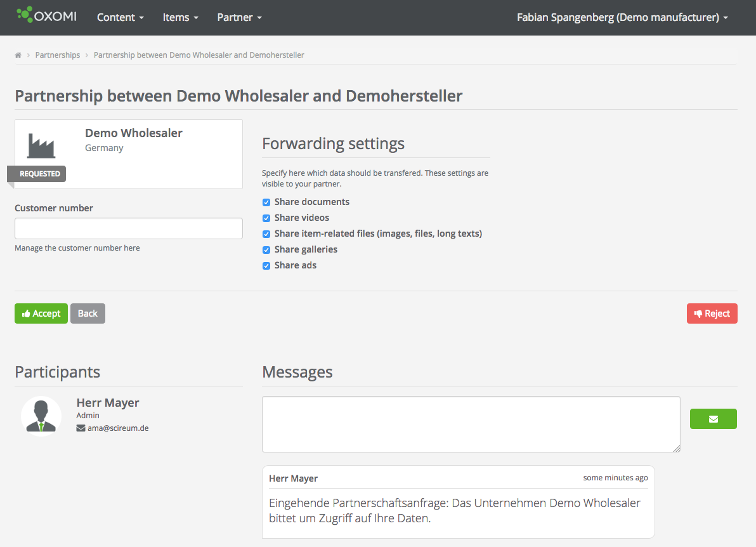The width and height of the screenshot is (756, 547).
Task: Go to Partnerships breadcrumb link
Action: [58, 55]
